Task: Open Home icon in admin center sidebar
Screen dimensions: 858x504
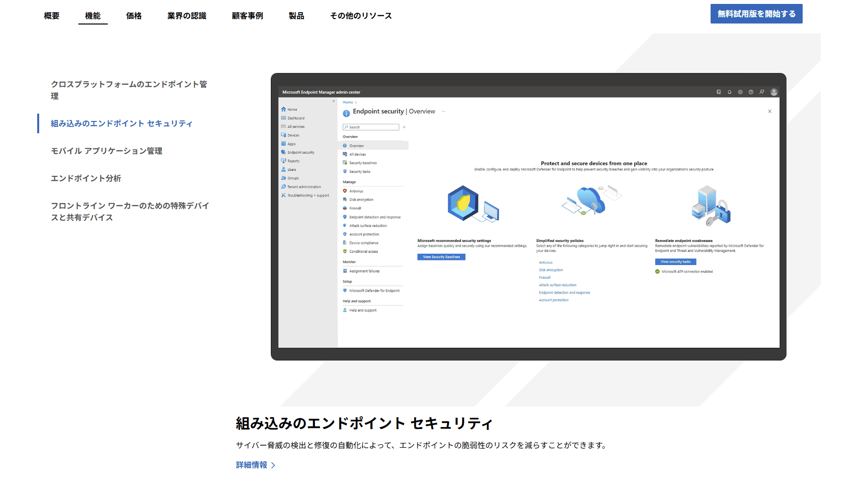Action: [284, 109]
